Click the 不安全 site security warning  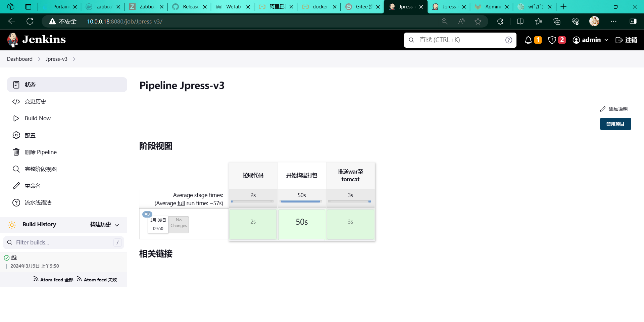63,21
